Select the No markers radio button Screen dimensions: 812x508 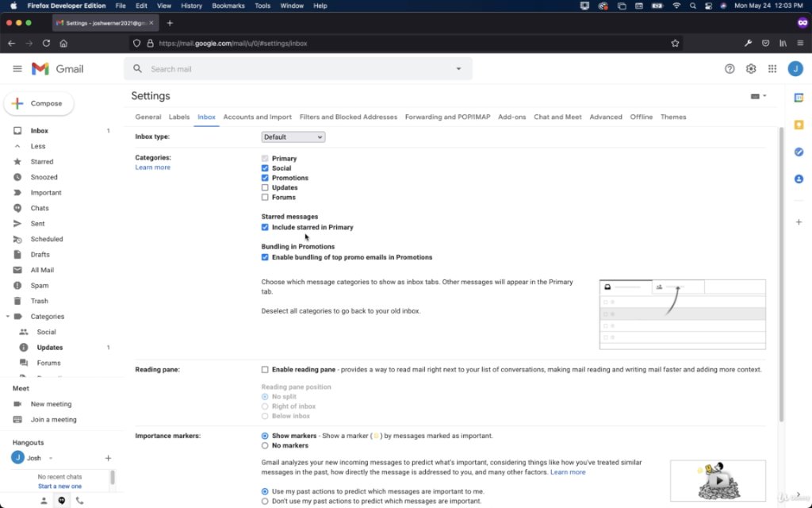click(x=265, y=446)
